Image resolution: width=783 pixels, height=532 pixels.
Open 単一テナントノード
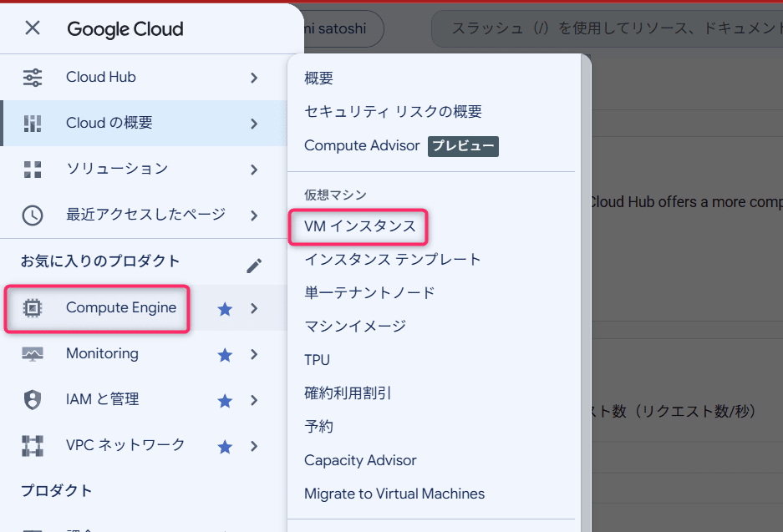[369, 293]
